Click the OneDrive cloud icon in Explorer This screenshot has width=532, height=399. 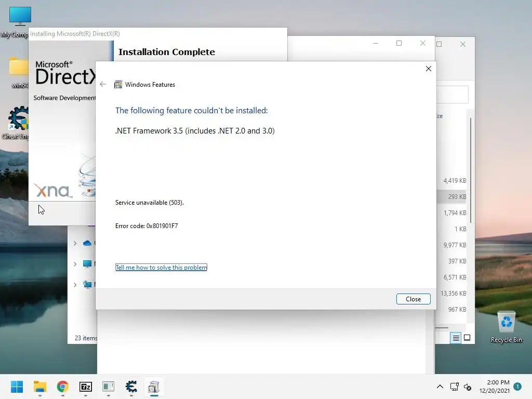(x=87, y=243)
